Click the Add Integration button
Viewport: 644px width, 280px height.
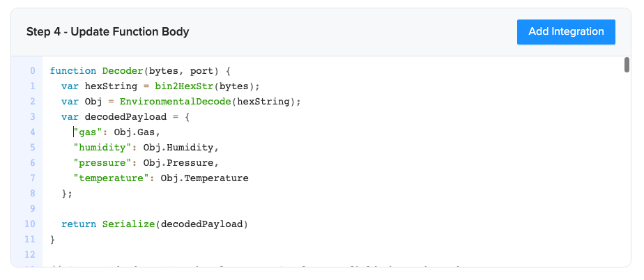(566, 31)
